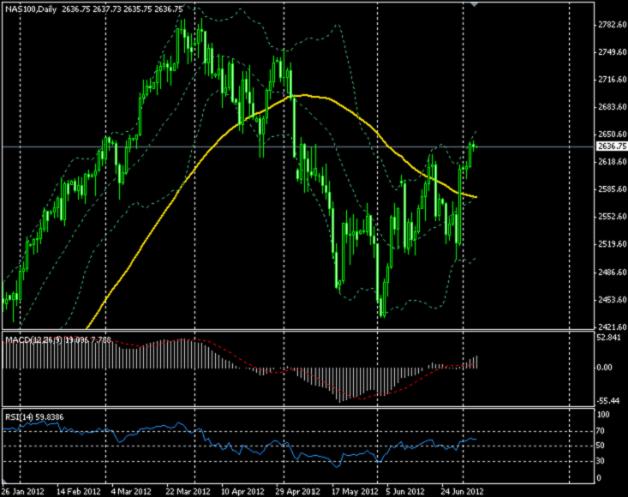Image resolution: width=628 pixels, height=497 pixels.
Task: Click the 50 level on the RSI scale
Action: pos(601,445)
